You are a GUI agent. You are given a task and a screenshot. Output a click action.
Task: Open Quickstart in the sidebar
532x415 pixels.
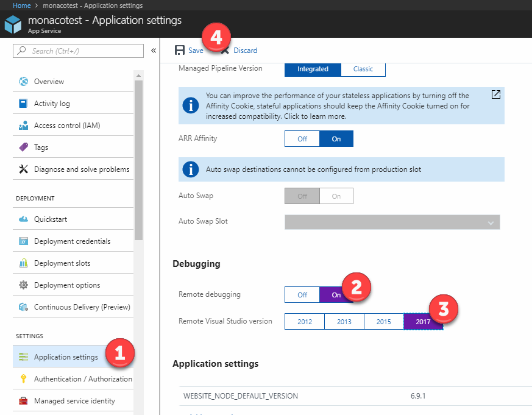click(x=73, y=219)
